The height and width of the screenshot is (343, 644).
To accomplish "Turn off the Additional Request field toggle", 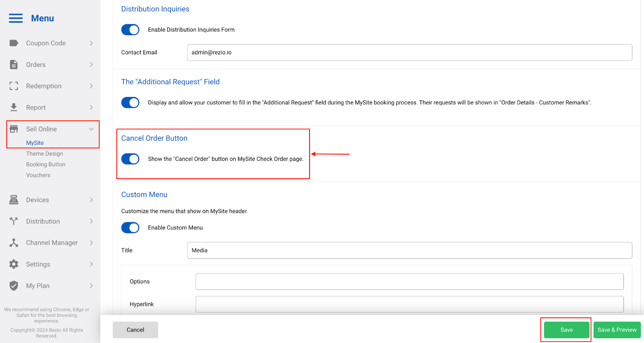I will (130, 103).
